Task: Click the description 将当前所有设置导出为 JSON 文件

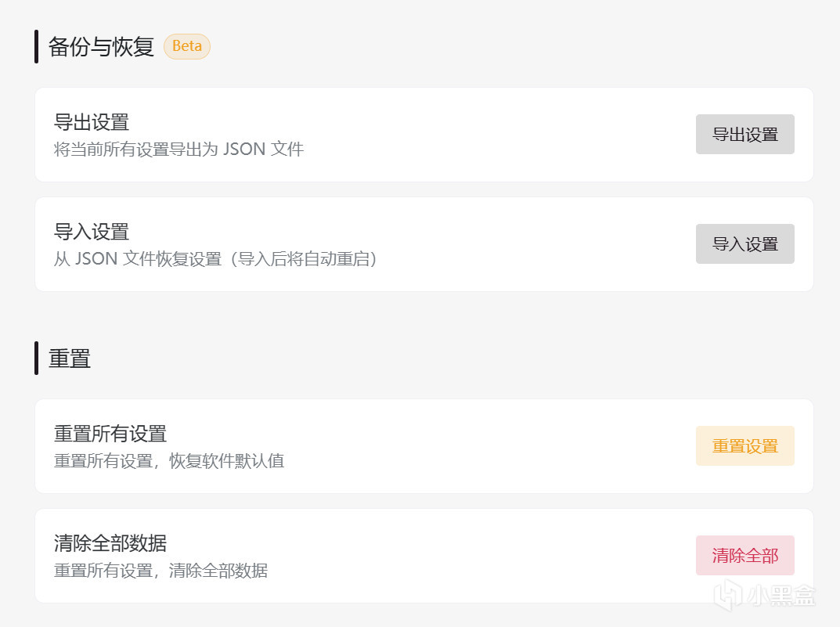Action: pyautogui.click(x=178, y=149)
